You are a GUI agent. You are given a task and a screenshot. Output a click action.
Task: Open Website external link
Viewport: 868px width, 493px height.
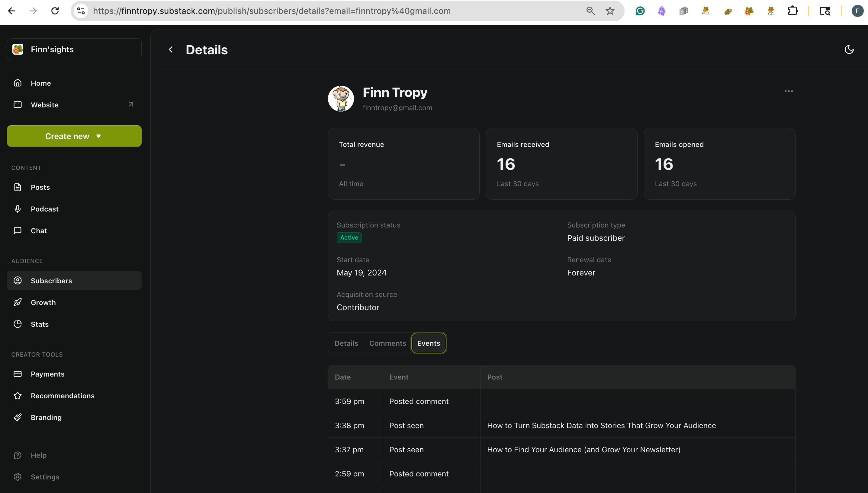tap(131, 105)
